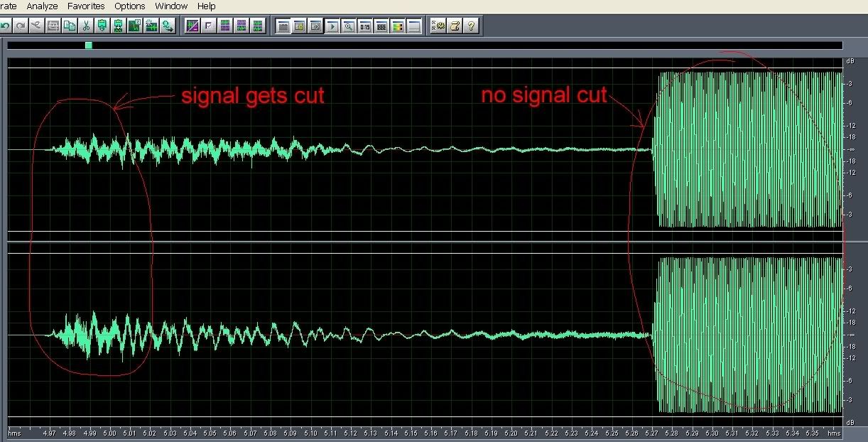Click the 5.00 mark on the time ruler
868x442 pixels.
click(x=109, y=433)
